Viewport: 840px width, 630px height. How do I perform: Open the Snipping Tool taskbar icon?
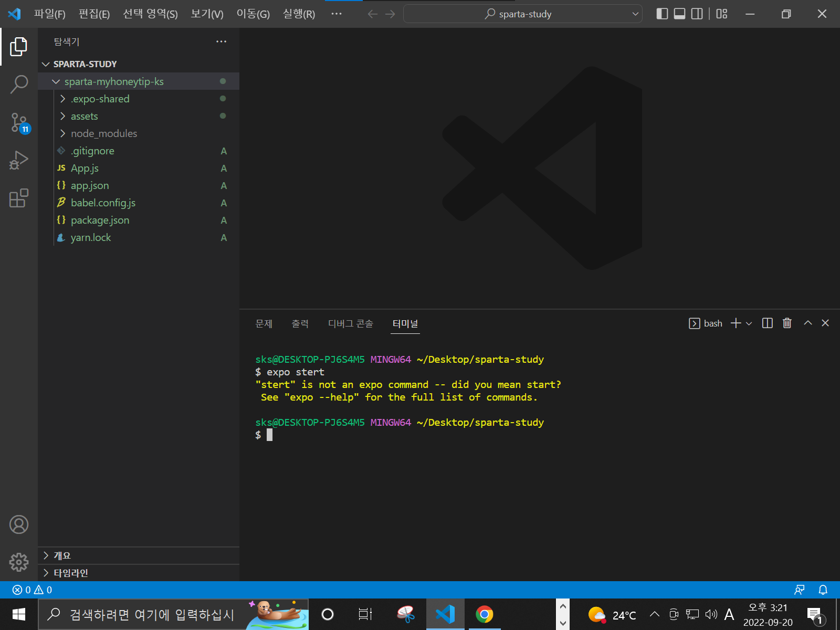pyautogui.click(x=406, y=614)
